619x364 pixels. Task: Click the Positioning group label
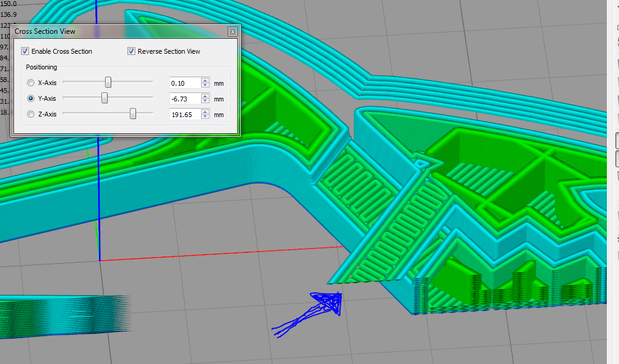point(42,67)
